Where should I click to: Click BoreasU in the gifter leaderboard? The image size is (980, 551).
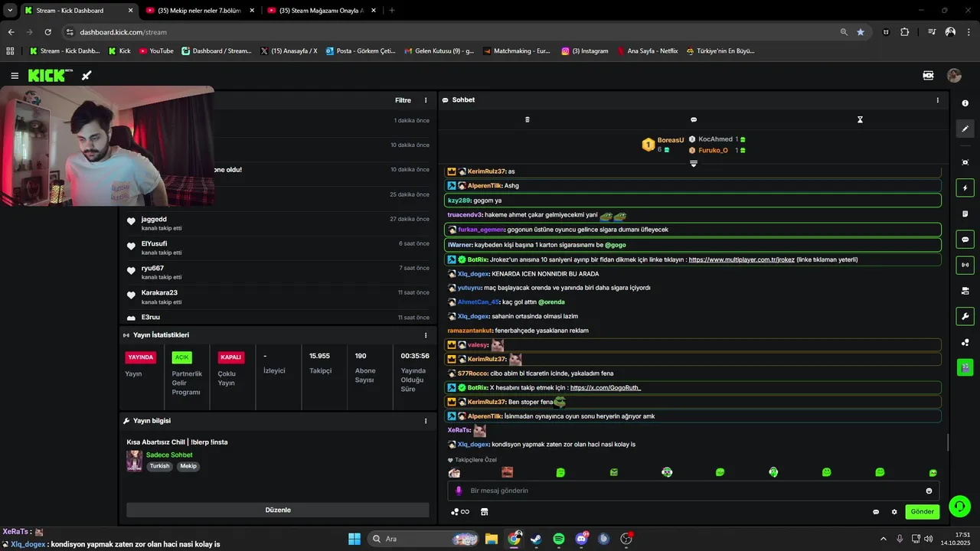(x=670, y=140)
